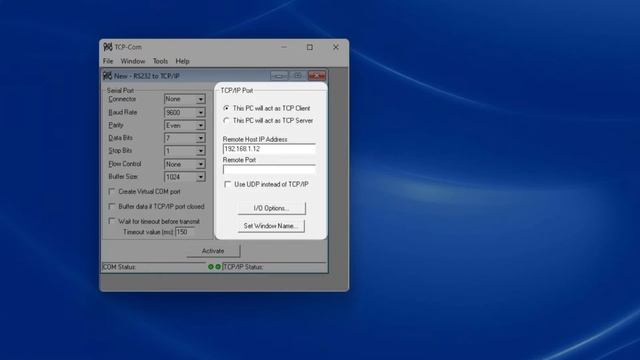Open I/O Options dialog

point(271,208)
